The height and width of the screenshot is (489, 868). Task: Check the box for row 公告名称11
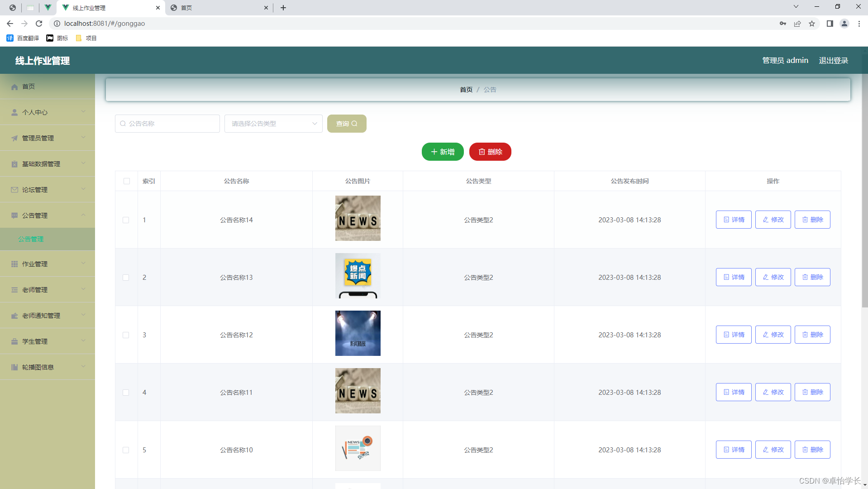pos(126,393)
